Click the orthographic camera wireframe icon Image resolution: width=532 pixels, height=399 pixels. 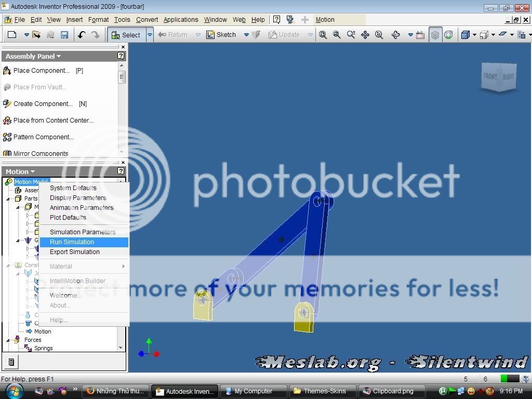click(x=484, y=35)
